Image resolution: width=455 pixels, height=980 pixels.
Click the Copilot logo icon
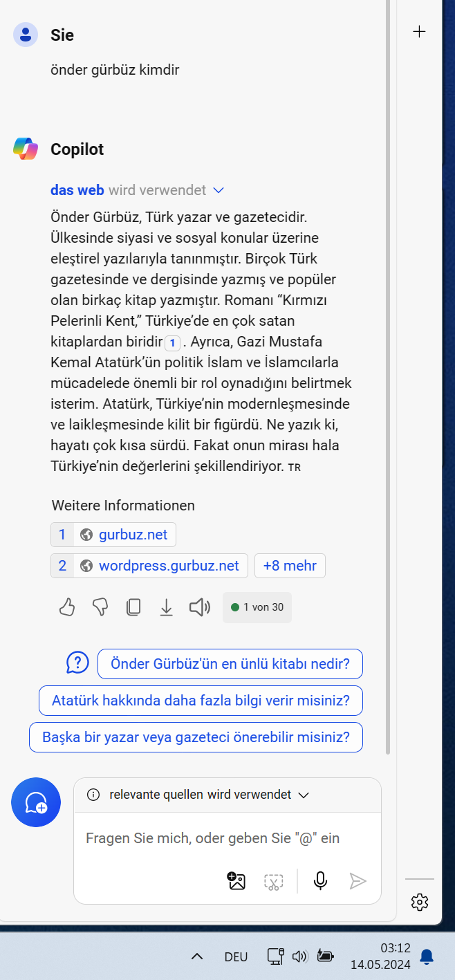pyautogui.click(x=26, y=149)
